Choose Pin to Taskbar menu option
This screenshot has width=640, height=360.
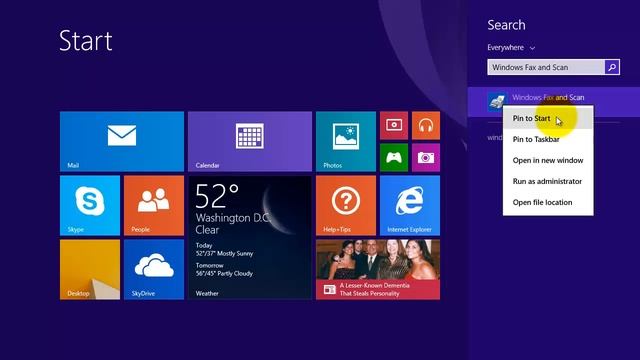pyautogui.click(x=548, y=139)
